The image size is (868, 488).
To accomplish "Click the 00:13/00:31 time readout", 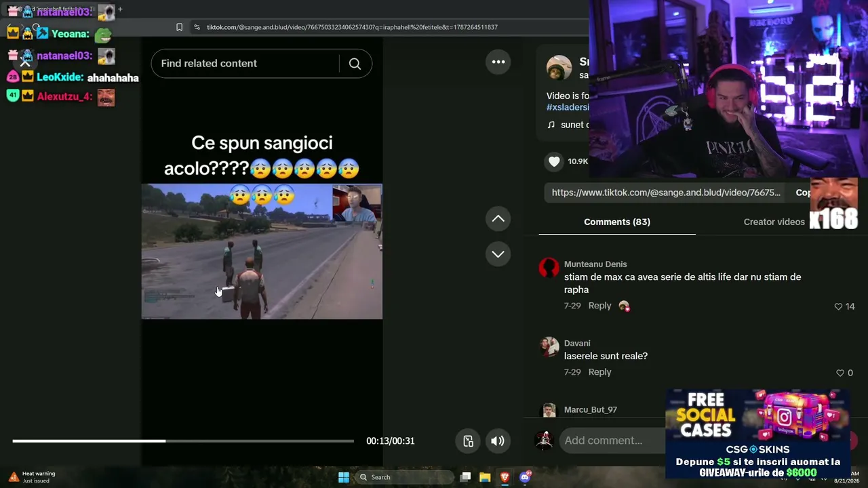I will (391, 441).
